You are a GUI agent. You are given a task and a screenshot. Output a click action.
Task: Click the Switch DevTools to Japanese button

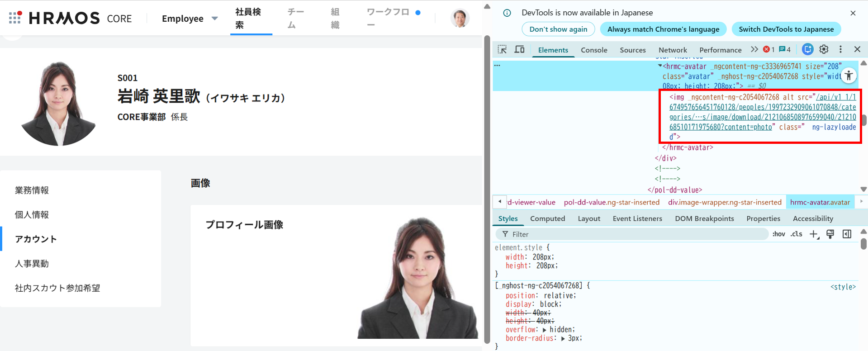tap(786, 29)
